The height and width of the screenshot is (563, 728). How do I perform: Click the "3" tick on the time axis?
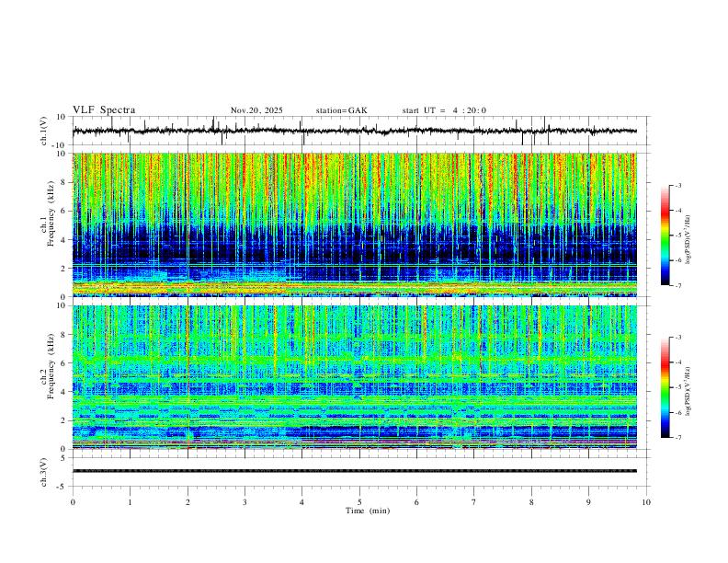click(x=245, y=502)
